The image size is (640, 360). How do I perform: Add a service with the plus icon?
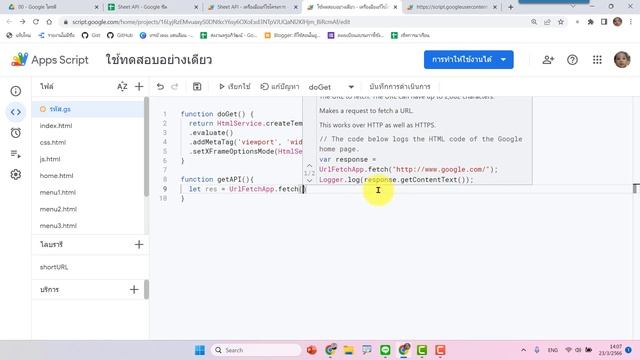134,289
